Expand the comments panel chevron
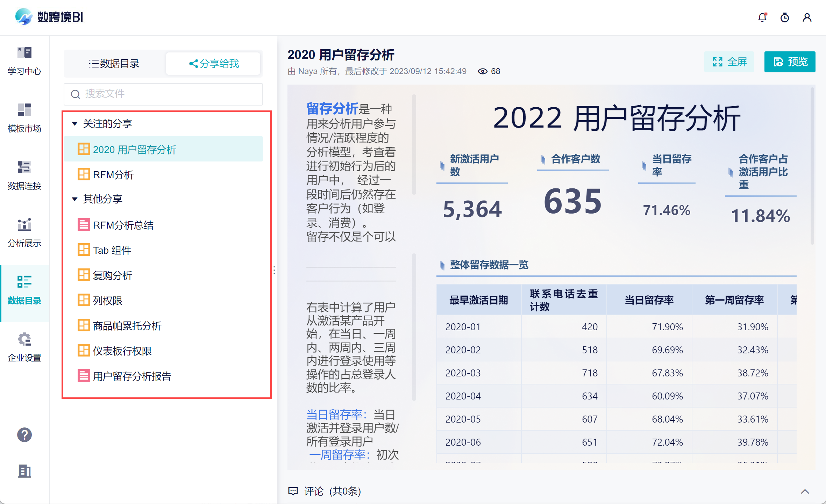This screenshot has height=504, width=826. pos(805,491)
